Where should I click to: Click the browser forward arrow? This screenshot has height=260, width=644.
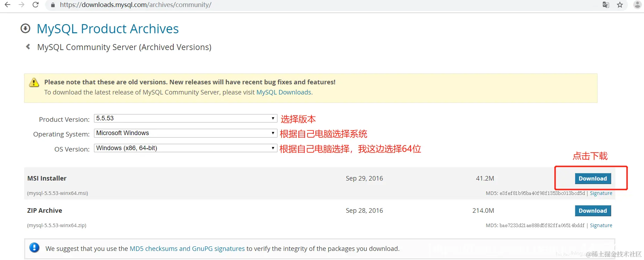coord(22,5)
